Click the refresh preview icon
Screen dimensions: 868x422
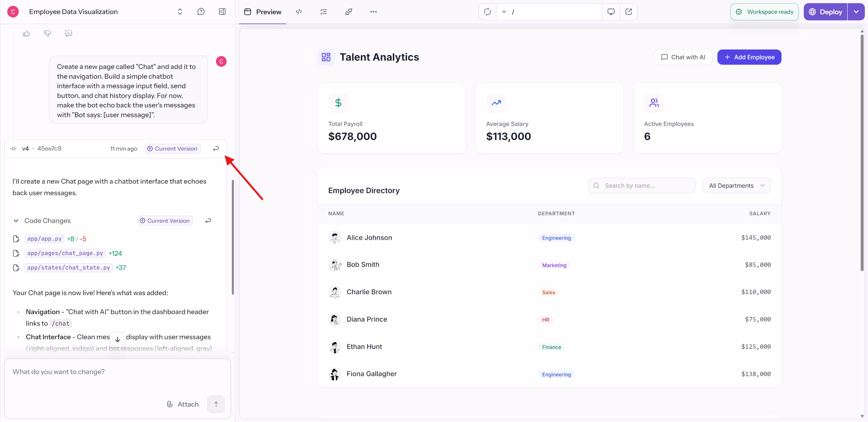click(x=487, y=12)
